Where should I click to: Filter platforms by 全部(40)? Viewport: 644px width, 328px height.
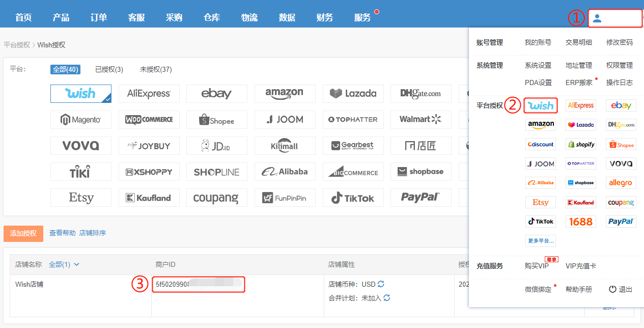coord(65,69)
